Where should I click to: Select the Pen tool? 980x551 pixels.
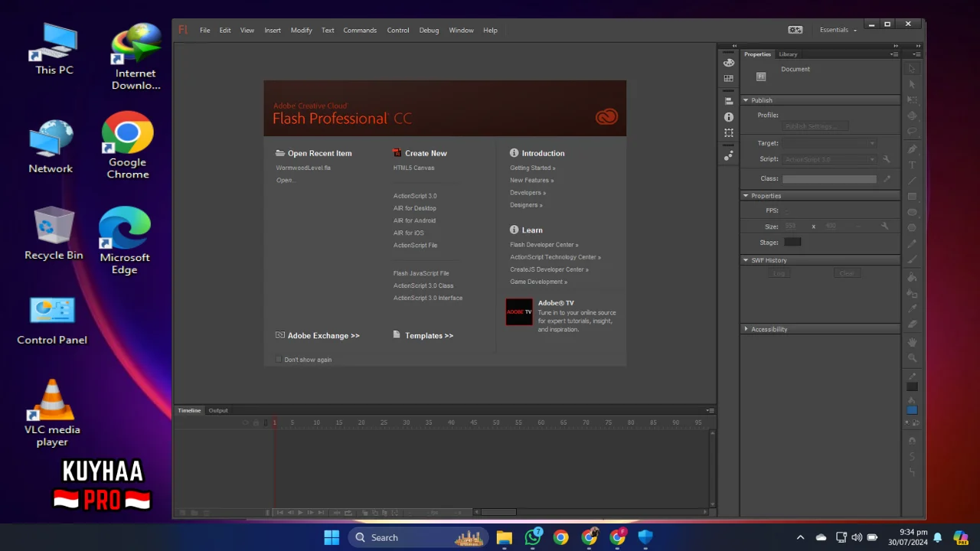[912, 148]
